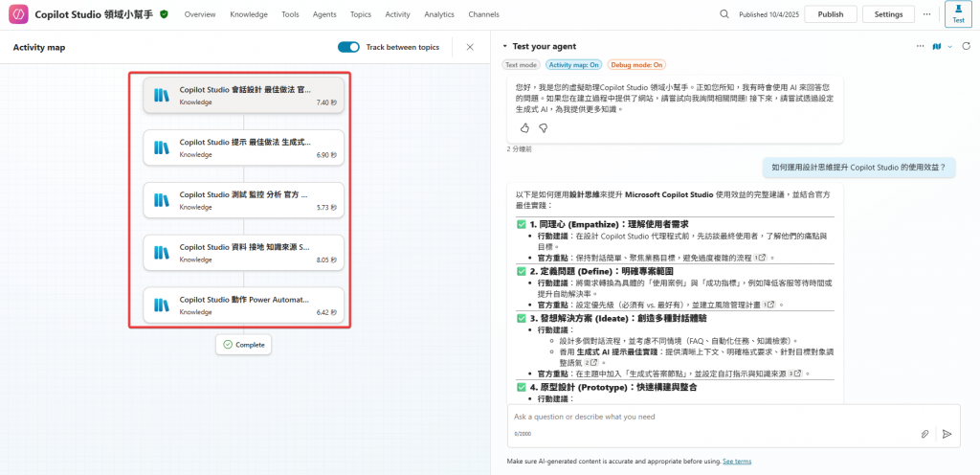Select the Copilot Studio 提示 最佳做法 card
This screenshot has height=475, width=980.
244,147
